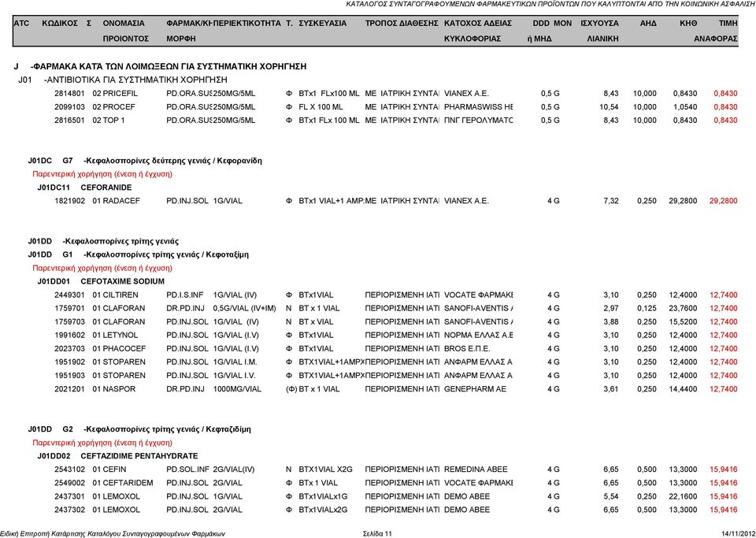Click the document title at top
756x538 pixels.
click(550, 4)
